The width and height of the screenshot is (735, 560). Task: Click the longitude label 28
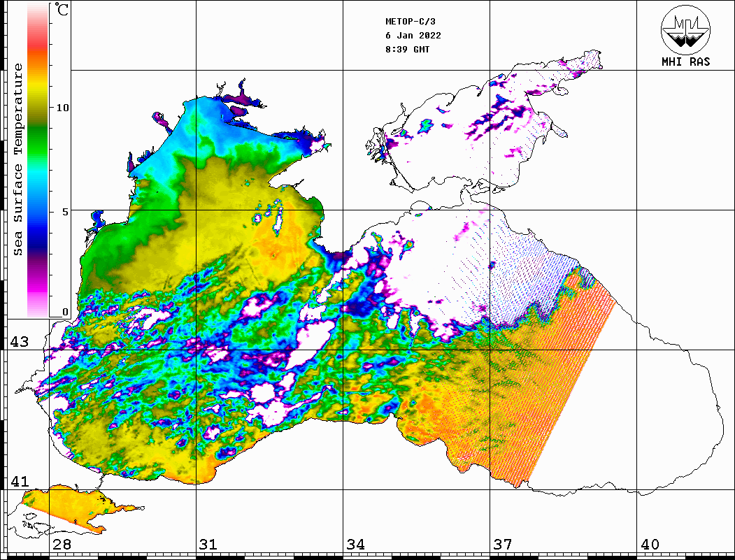point(62,544)
